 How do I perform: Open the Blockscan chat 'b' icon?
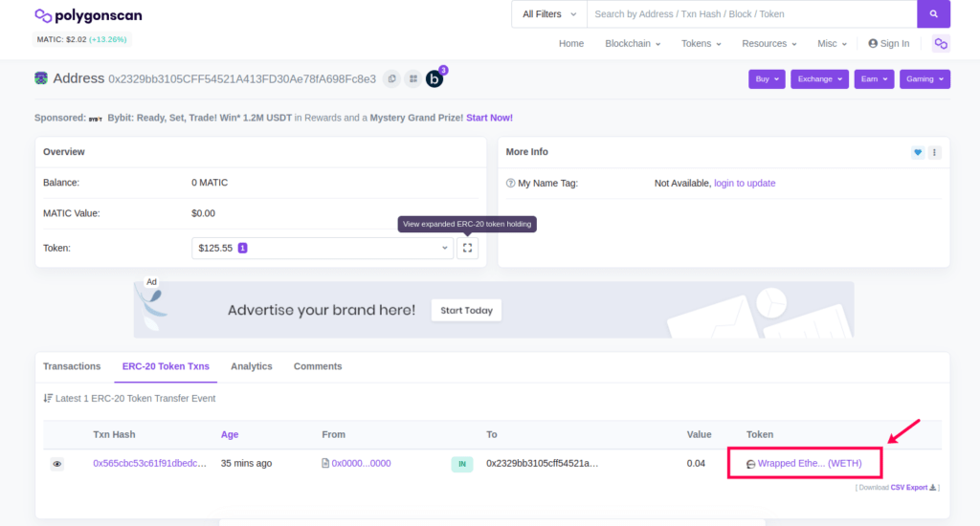434,78
